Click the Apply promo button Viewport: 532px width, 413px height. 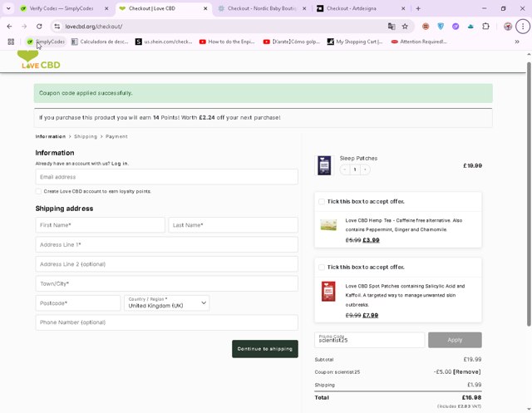tap(455, 340)
